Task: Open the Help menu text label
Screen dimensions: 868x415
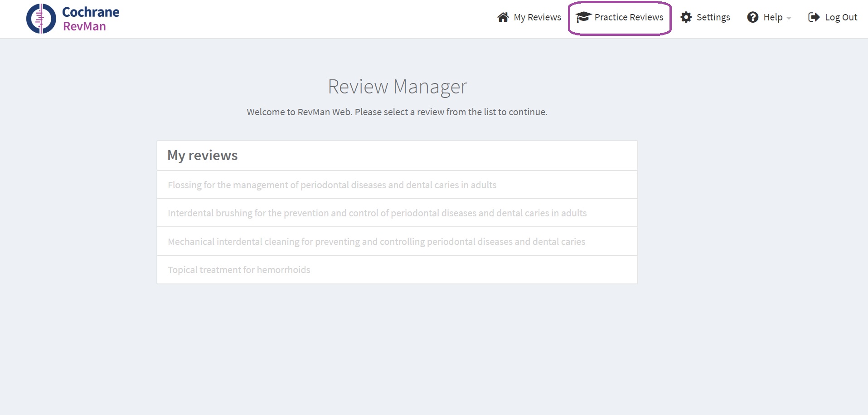Action: pos(773,17)
